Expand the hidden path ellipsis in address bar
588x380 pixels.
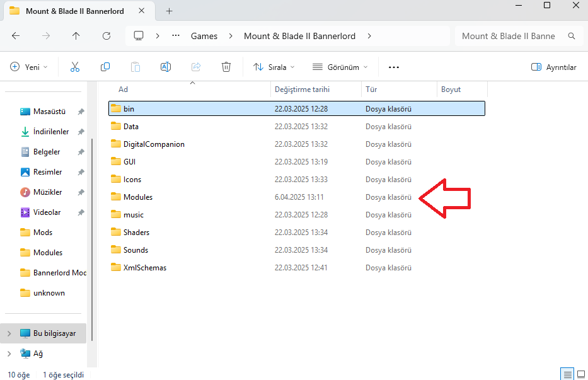pyautogui.click(x=175, y=36)
